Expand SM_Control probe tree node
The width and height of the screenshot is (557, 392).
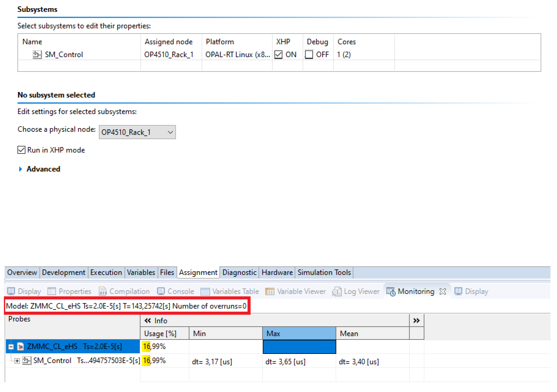coord(17,361)
